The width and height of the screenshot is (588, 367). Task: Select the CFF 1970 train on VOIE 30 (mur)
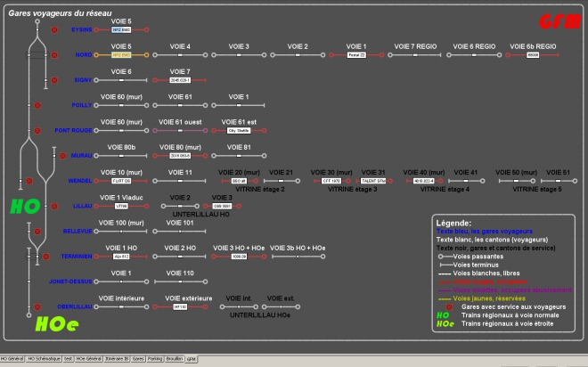(331, 181)
